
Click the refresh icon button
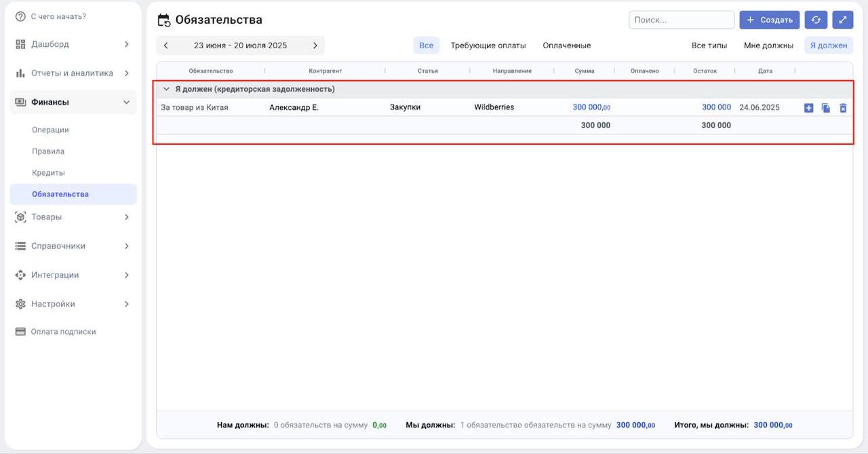click(x=816, y=20)
